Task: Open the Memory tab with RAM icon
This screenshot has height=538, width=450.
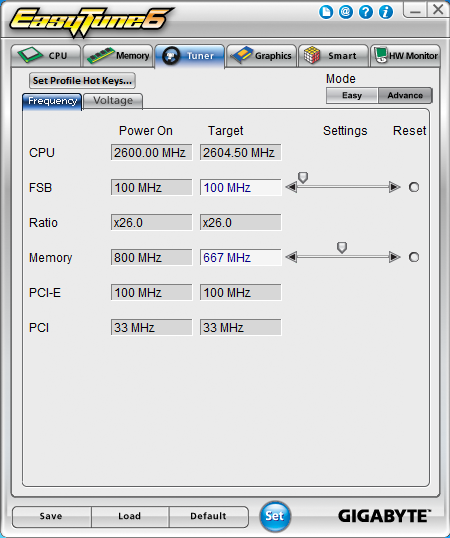Action: coord(118,56)
